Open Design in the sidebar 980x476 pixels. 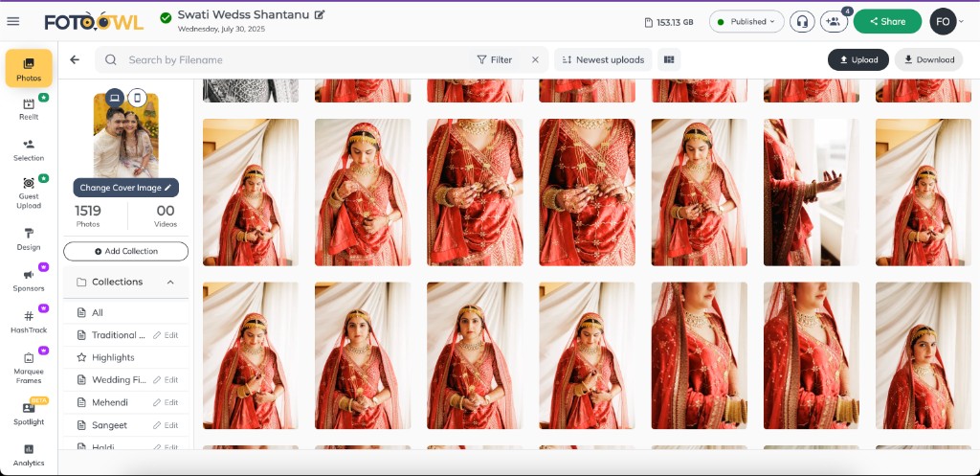29,239
